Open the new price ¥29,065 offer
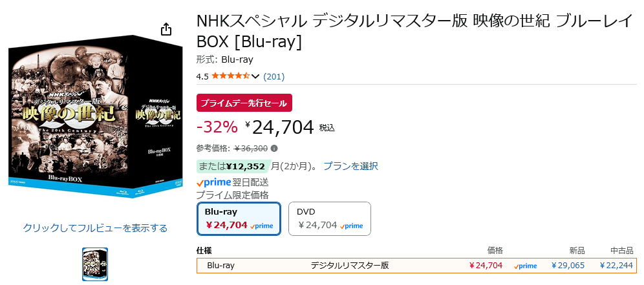The width and height of the screenshot is (644, 285). click(568, 265)
